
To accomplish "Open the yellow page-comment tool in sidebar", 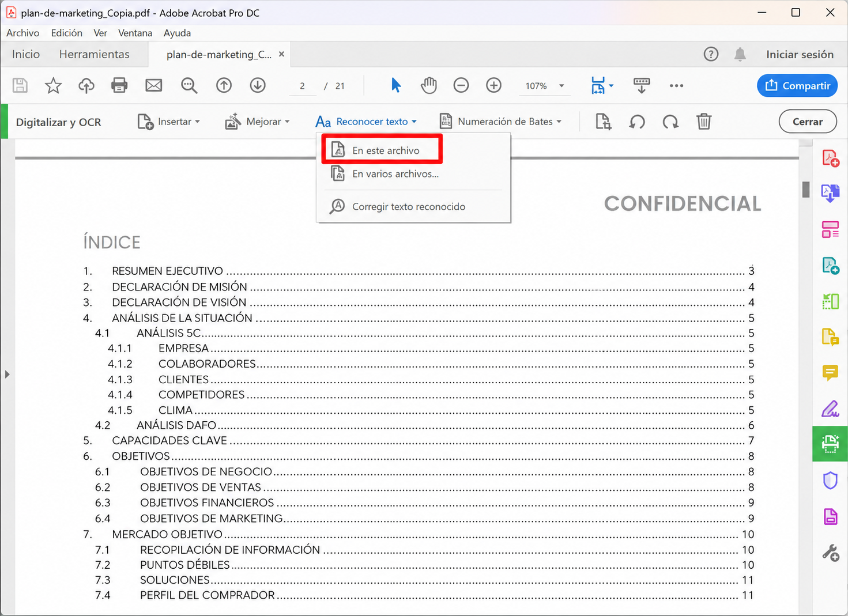I will click(830, 337).
